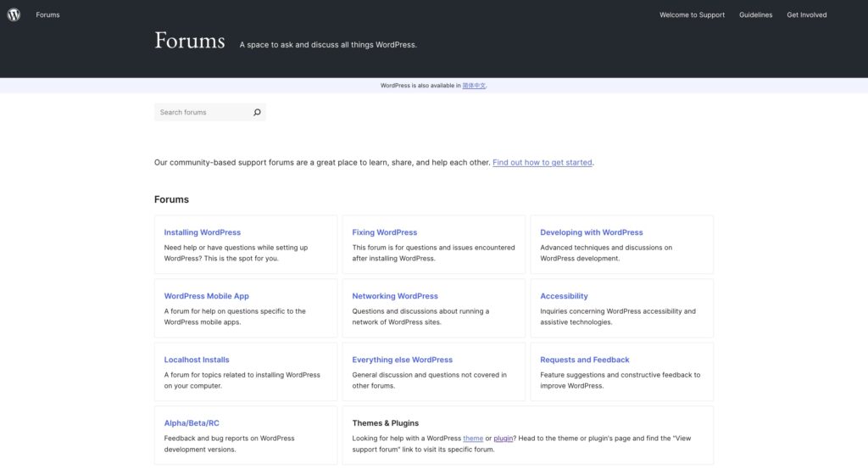Open the Get Involved menu item
Viewport: 868px width, 475px height.
point(807,15)
